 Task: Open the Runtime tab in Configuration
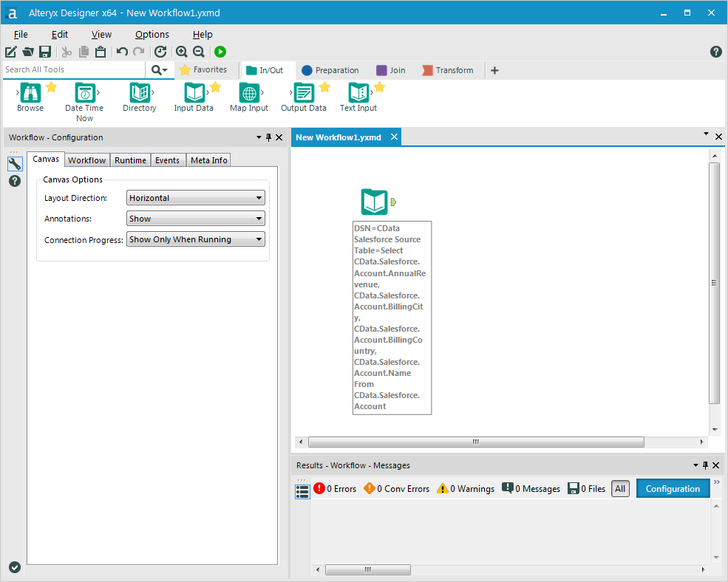coord(131,160)
